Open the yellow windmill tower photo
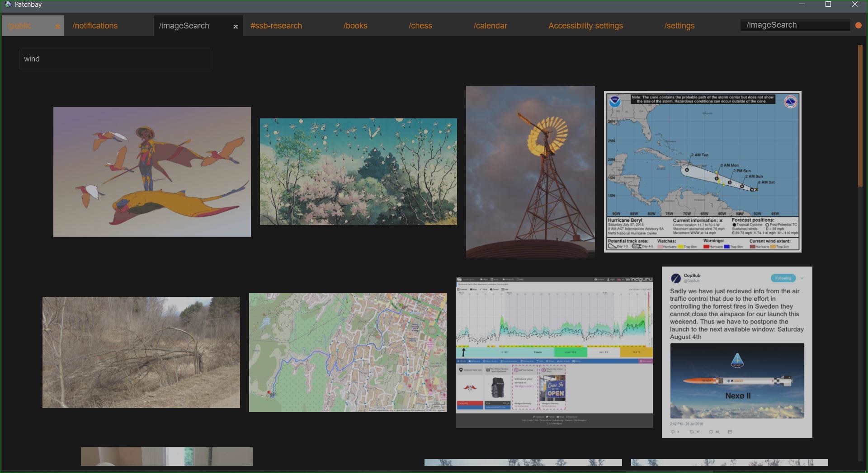This screenshot has width=868, height=473. click(x=530, y=172)
